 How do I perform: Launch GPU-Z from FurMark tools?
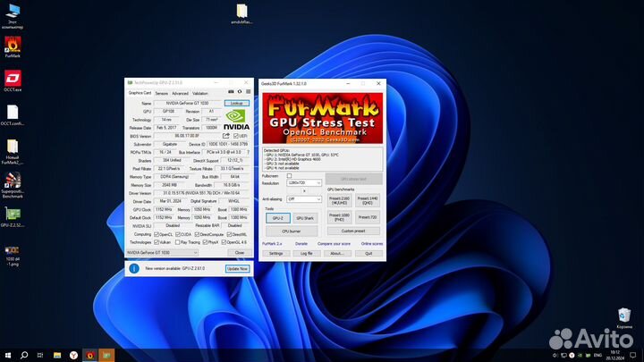pyautogui.click(x=277, y=218)
